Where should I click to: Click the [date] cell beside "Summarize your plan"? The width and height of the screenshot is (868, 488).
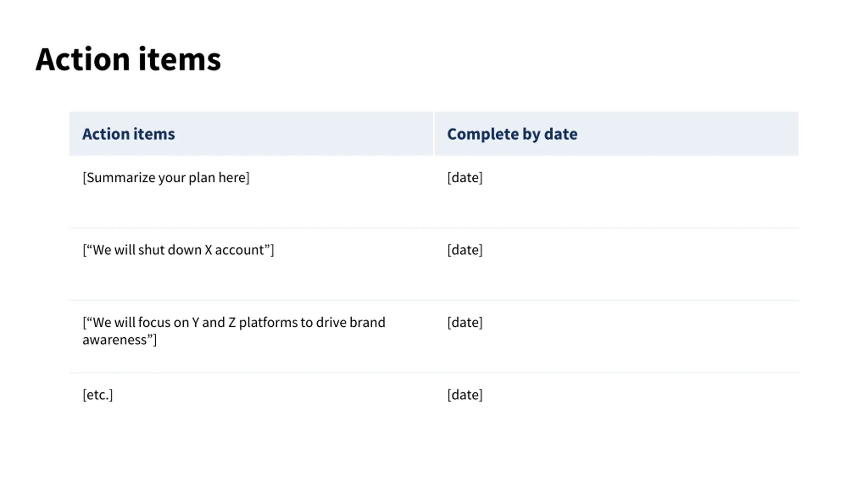click(x=616, y=192)
